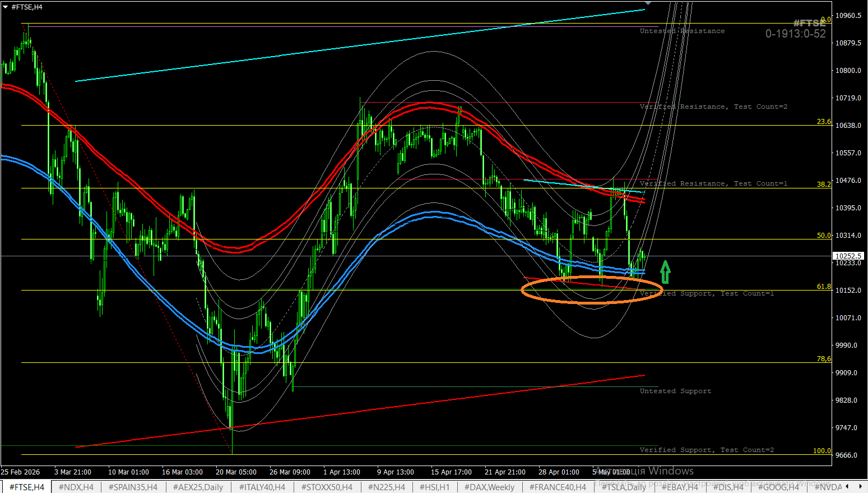
Task: Click 'Verified Resistance, Test Count=2' label
Action: coord(713,107)
